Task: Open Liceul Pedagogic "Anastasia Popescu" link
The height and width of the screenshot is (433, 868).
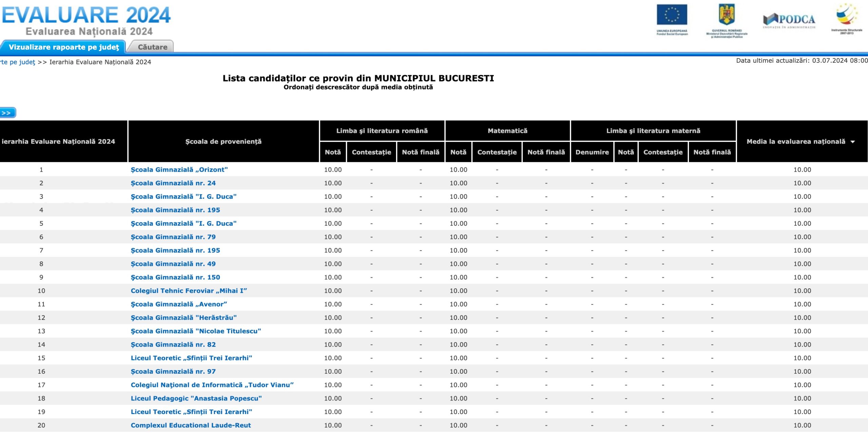Action: click(x=196, y=398)
